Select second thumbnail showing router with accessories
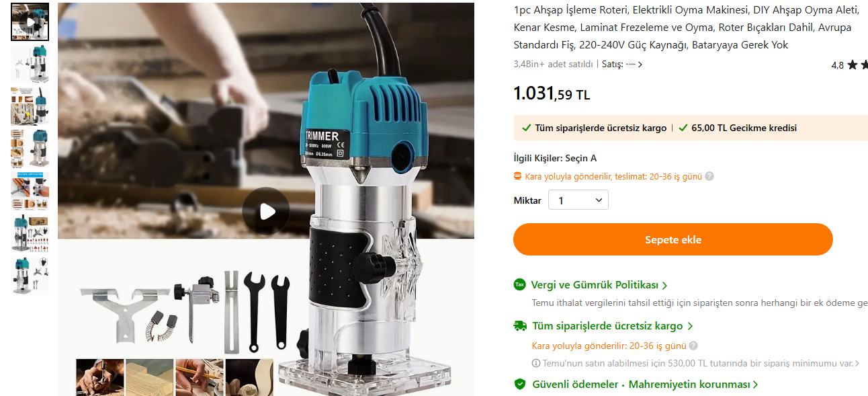This screenshot has width=868, height=396. [30, 64]
